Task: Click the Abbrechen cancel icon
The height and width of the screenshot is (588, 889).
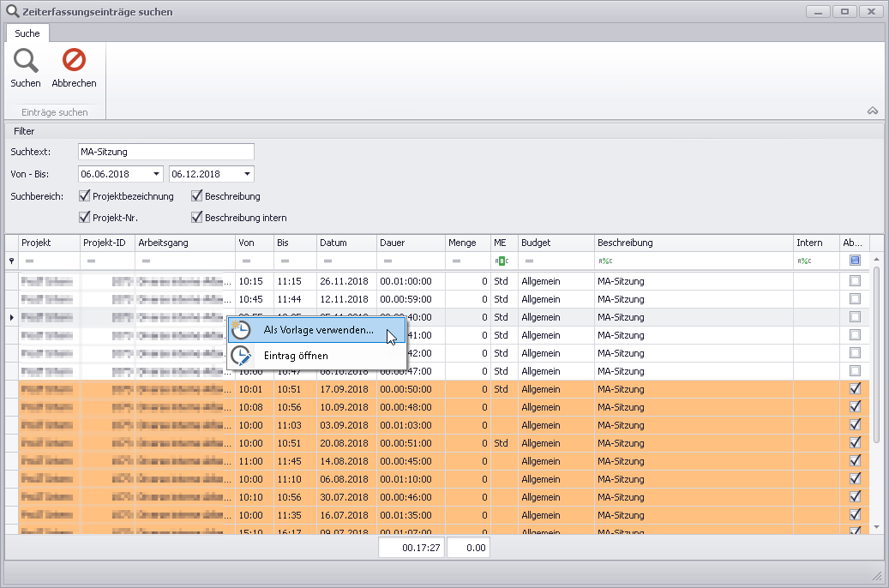Action: (74, 61)
